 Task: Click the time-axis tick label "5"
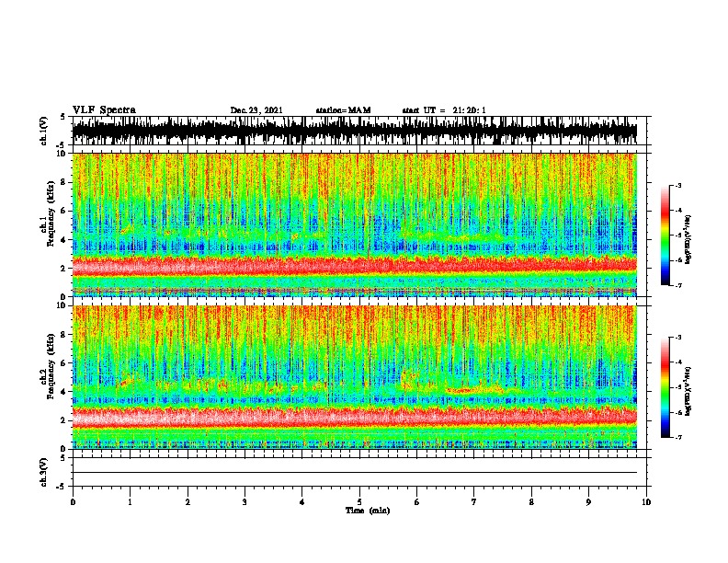pyautogui.click(x=359, y=502)
